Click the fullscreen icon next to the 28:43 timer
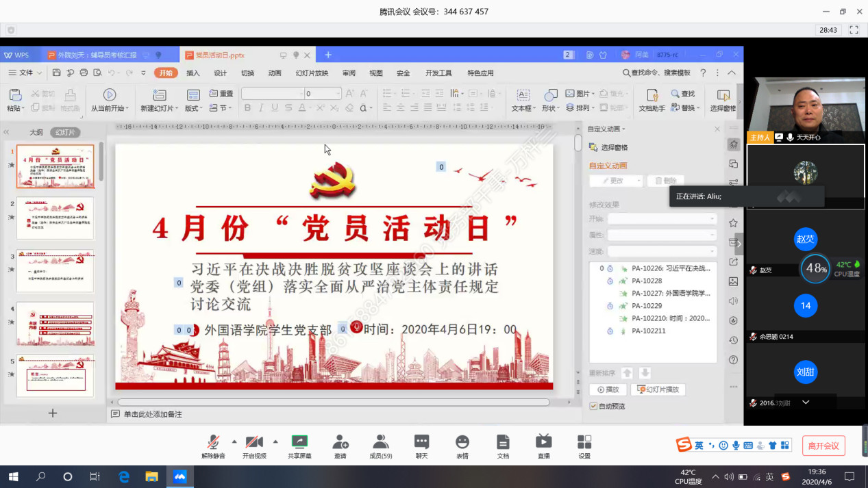 pos(854,30)
